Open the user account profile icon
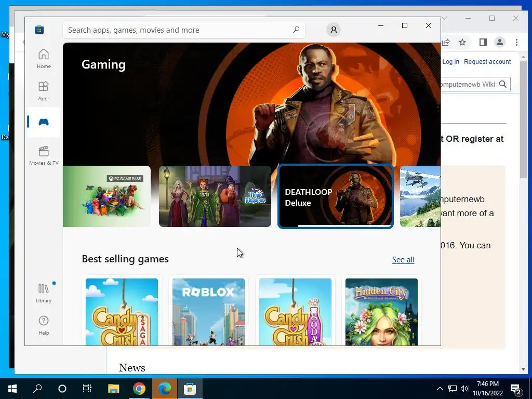This screenshot has height=399, width=532. 334,30
